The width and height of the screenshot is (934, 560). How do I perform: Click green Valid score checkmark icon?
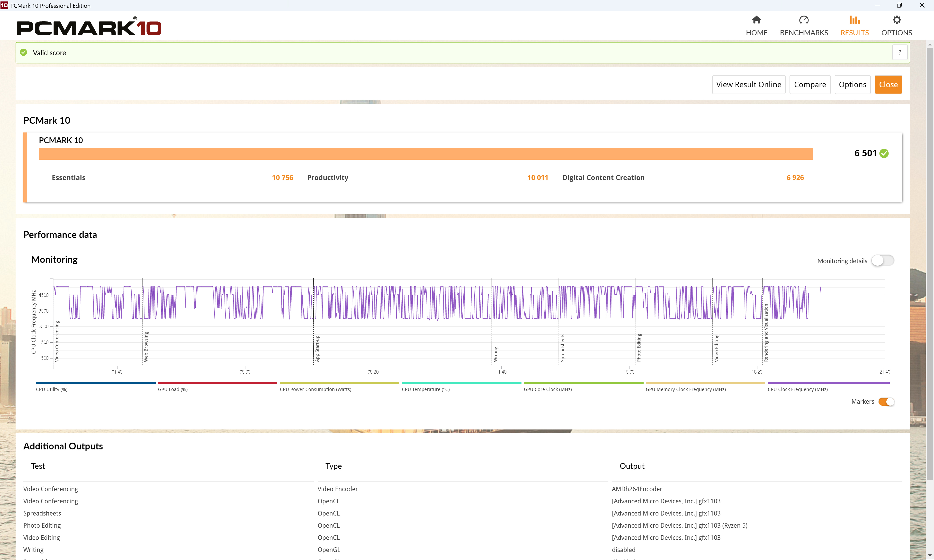(23, 52)
